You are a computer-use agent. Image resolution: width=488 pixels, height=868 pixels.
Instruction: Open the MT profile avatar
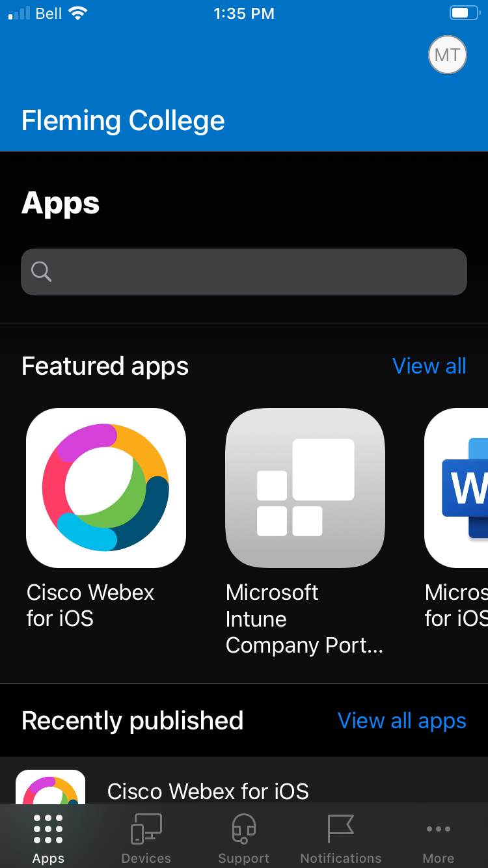point(448,55)
